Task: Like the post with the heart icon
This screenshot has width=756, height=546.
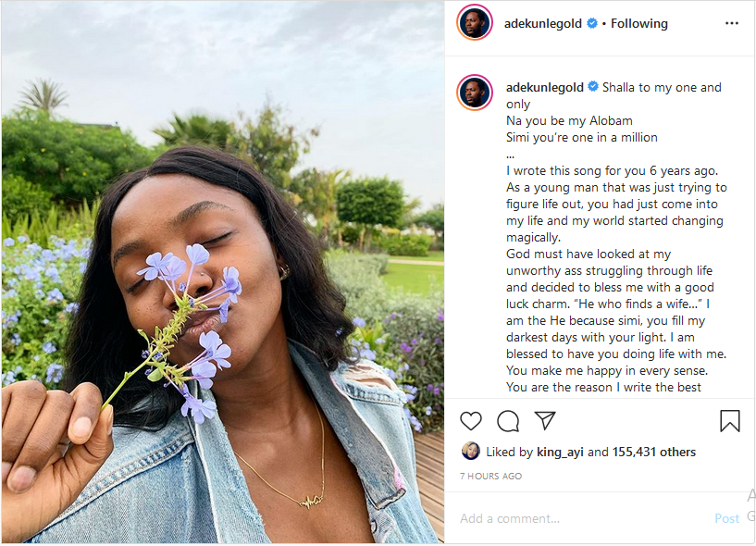Action: (x=471, y=421)
